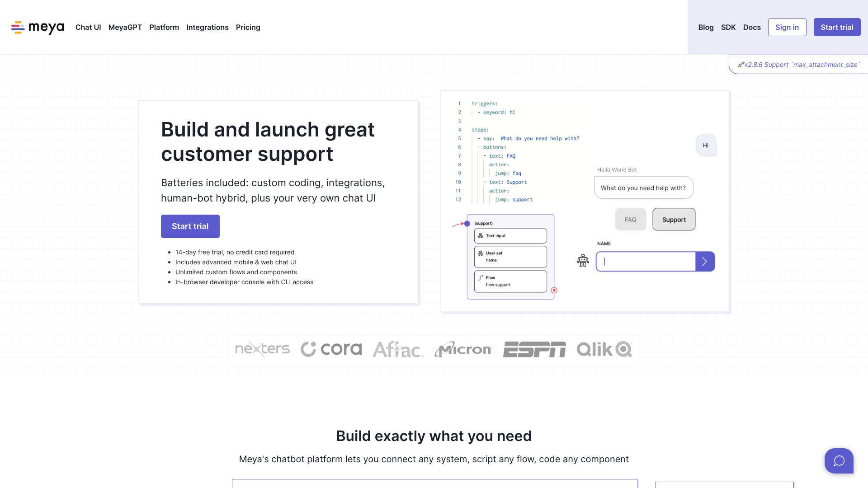Click the MeyaGPT navigation link
Viewport: 868px width, 488px height.
point(125,27)
